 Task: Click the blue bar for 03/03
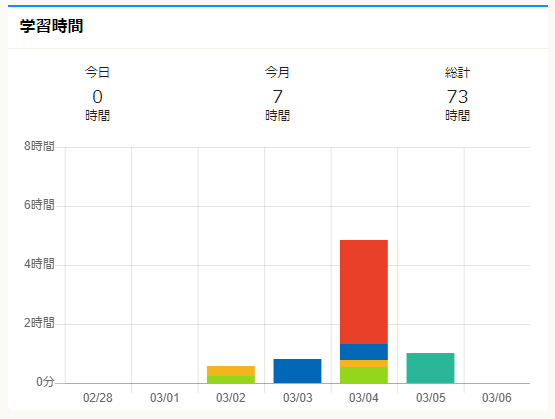297,371
